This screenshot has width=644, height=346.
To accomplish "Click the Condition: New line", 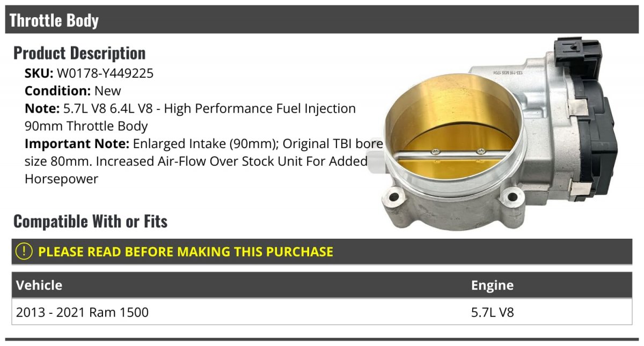I will pyautogui.click(x=73, y=91).
